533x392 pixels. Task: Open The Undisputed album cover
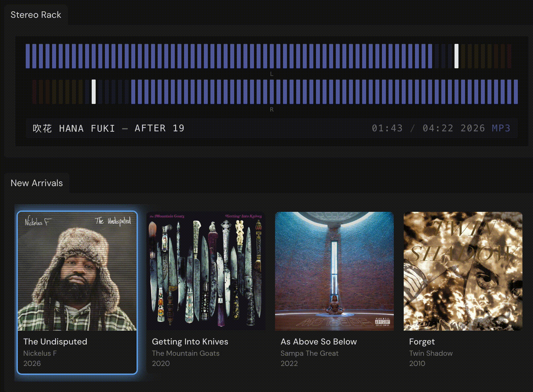(77, 271)
